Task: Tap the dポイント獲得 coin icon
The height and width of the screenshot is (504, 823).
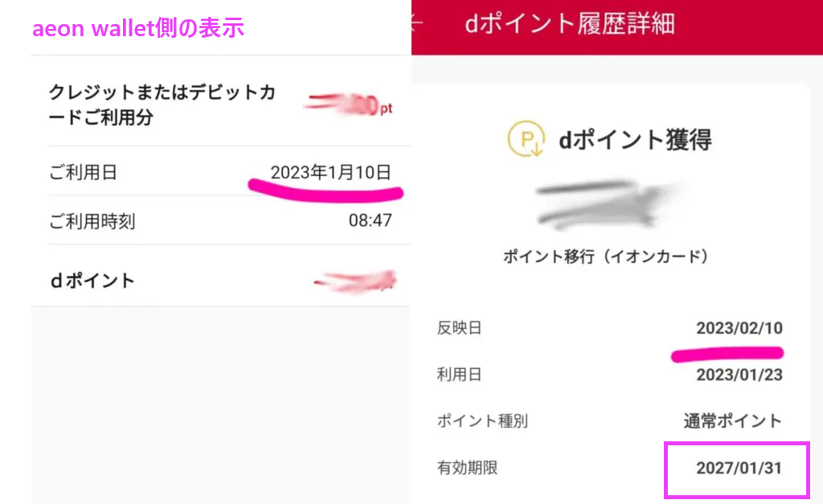Action: click(x=526, y=139)
